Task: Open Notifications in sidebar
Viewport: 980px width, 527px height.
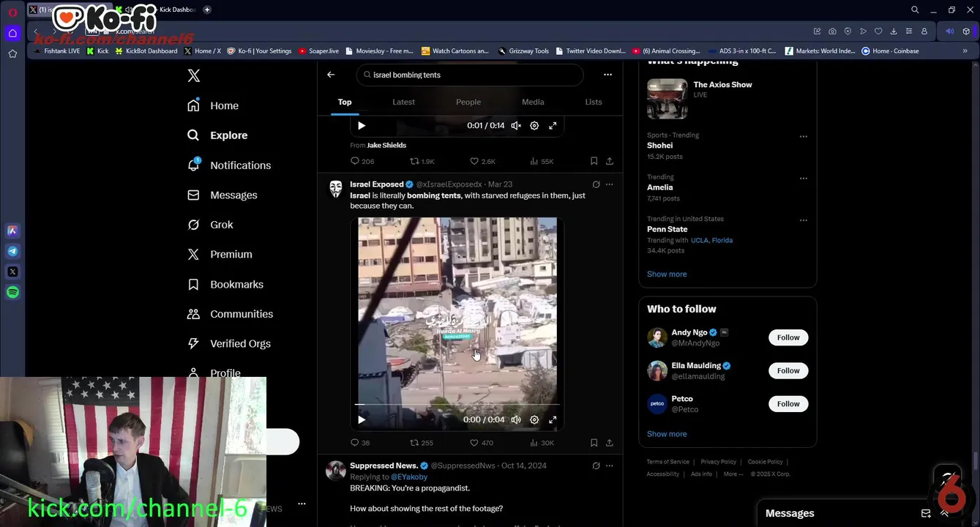Action: pos(229,165)
